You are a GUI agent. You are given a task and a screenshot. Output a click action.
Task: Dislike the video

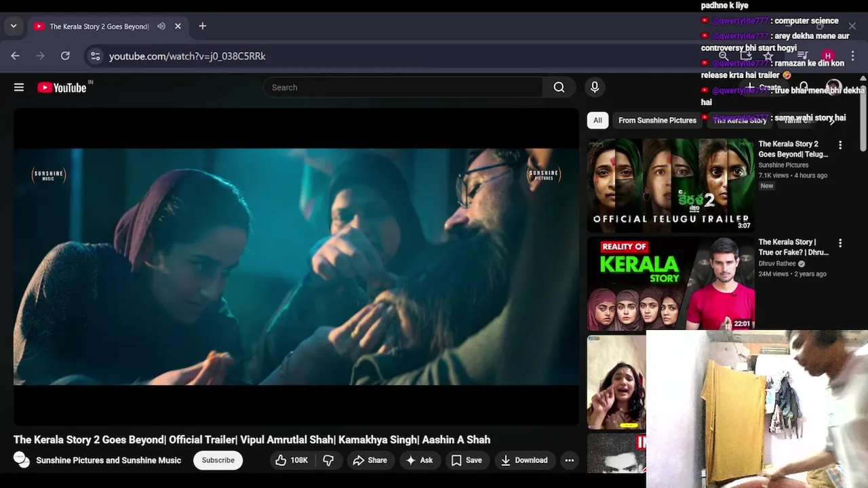coord(328,460)
